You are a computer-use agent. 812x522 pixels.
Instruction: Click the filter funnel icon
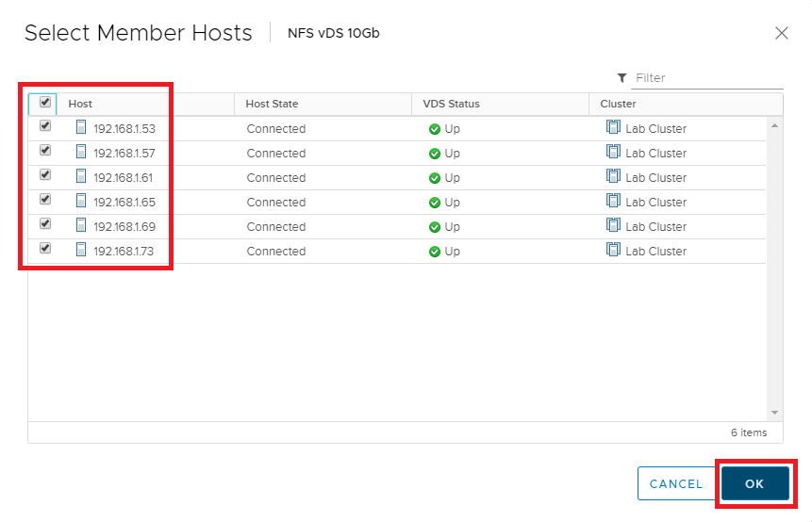[x=621, y=78]
